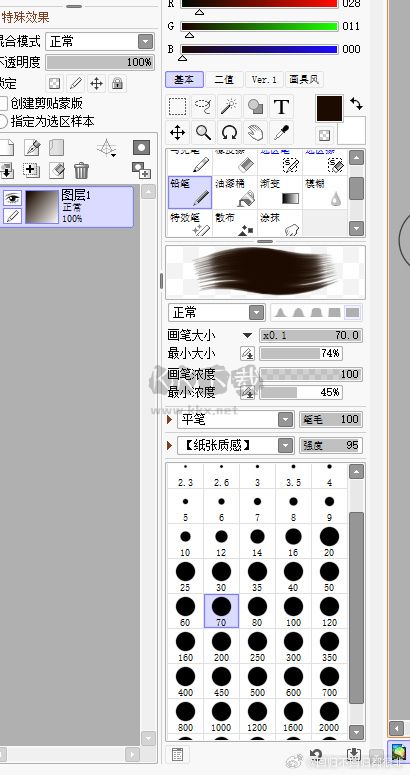The image size is (410, 775).
Task: Select the move tool in toolbox
Action: point(177,132)
